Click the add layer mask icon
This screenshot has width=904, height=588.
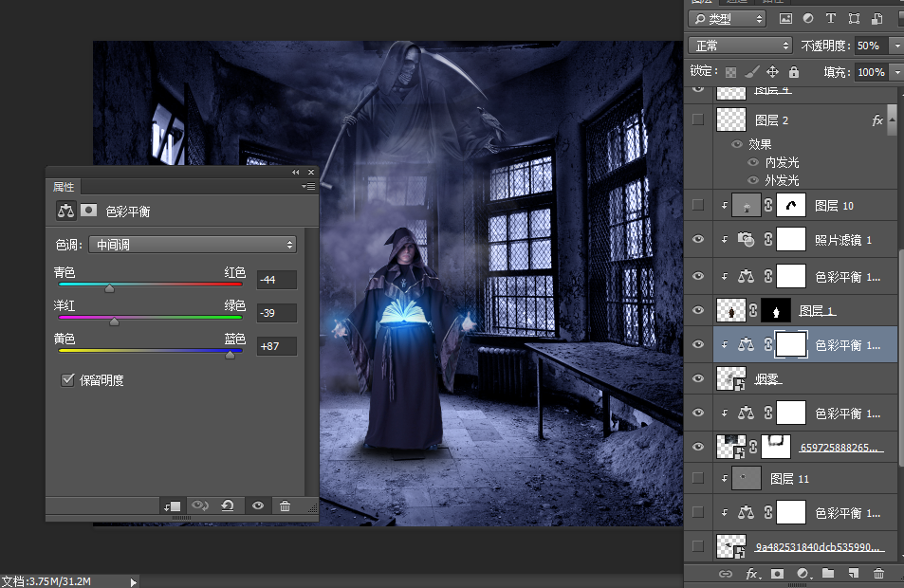(777, 574)
